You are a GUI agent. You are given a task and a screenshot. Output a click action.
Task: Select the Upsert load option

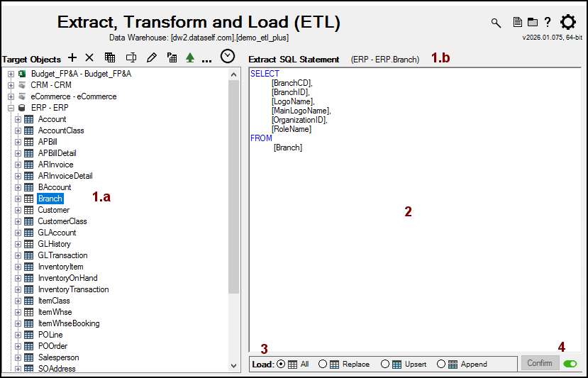[385, 364]
